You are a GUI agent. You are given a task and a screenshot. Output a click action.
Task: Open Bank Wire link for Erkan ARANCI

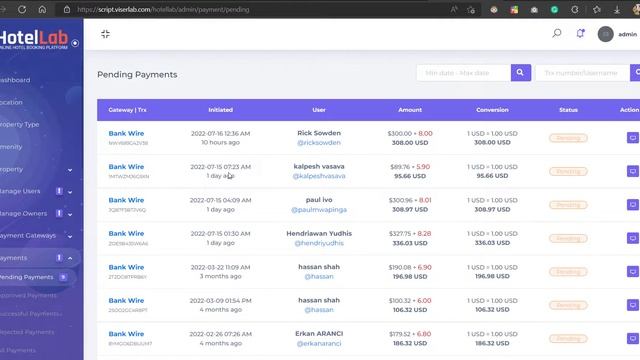[126, 334]
